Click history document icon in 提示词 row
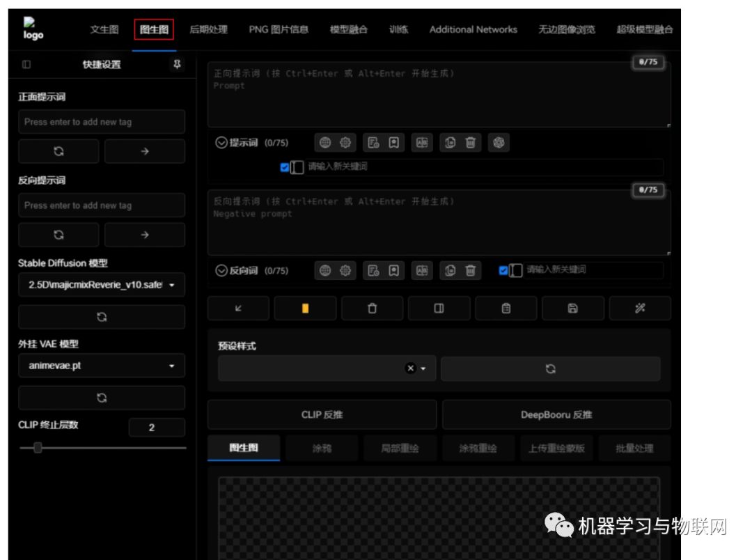752x560 pixels. [x=373, y=143]
